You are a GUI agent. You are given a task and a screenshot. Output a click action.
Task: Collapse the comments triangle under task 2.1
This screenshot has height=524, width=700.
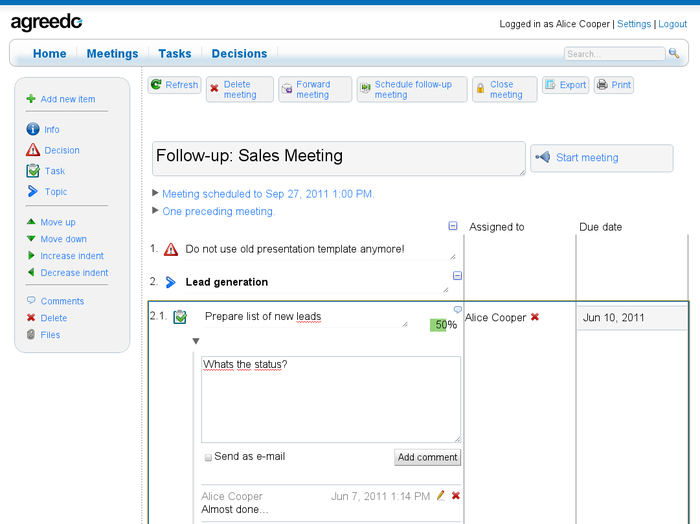pyautogui.click(x=197, y=342)
